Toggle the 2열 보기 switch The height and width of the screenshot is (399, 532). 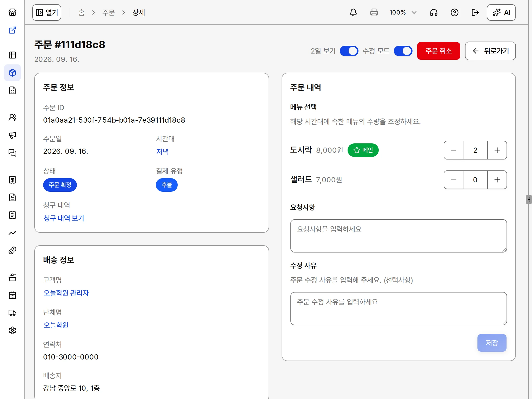(x=349, y=51)
